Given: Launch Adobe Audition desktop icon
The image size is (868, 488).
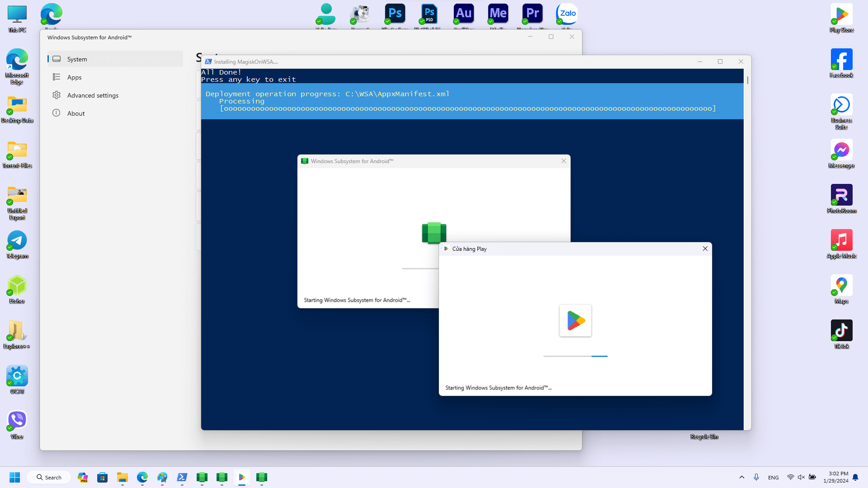Looking at the screenshot, I should pyautogui.click(x=463, y=15).
